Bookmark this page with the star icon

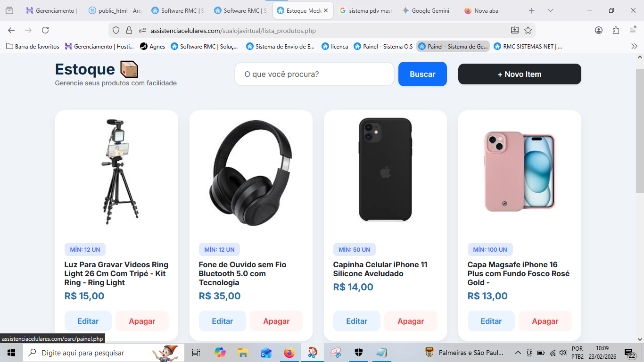(x=528, y=30)
